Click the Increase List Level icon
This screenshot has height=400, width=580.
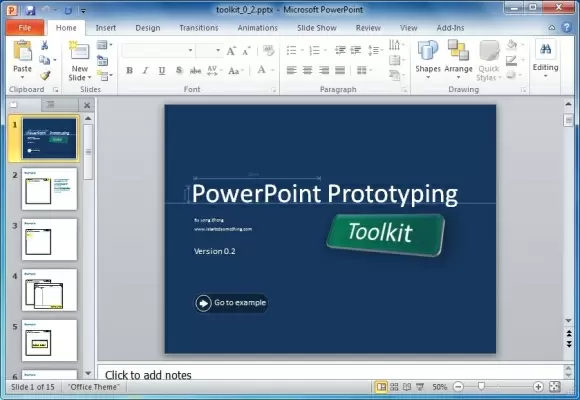point(356,50)
